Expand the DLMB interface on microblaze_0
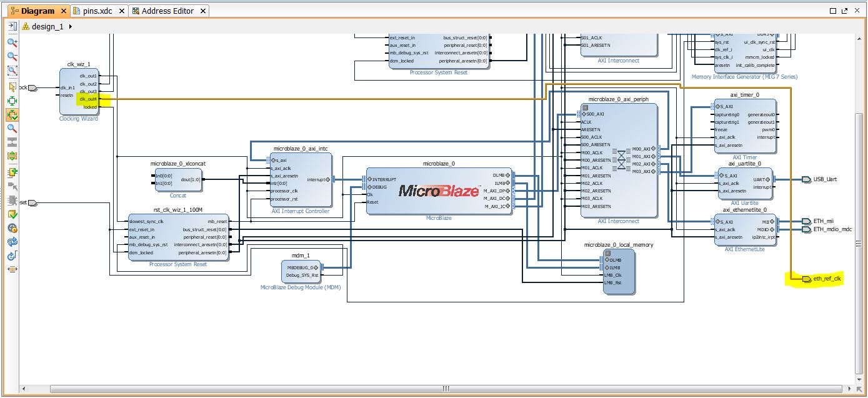868x398 pixels. tap(508, 176)
